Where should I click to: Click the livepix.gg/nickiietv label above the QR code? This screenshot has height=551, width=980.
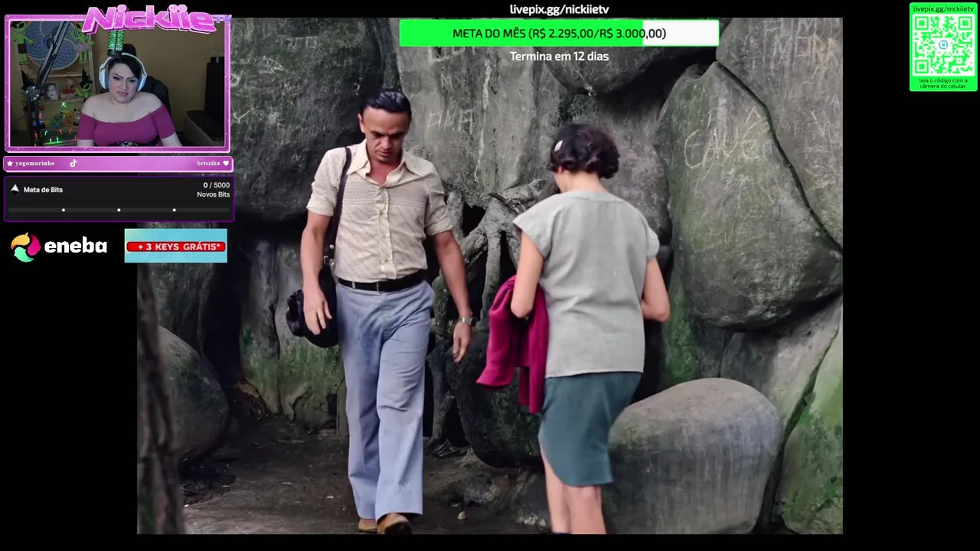point(943,8)
